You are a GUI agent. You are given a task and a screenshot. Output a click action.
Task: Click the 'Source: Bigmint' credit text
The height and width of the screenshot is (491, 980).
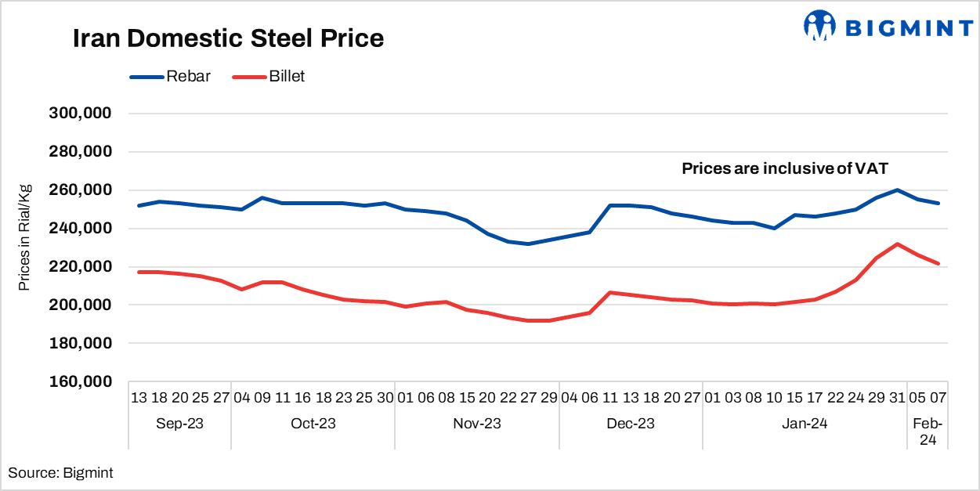pyautogui.click(x=60, y=472)
